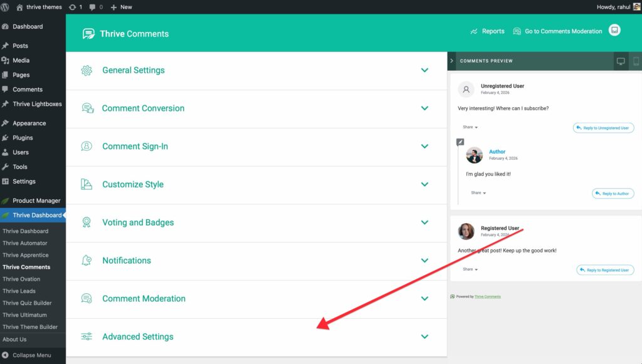The image size is (642, 364).
Task: Click the square icon right of Comments Moderation
Action: 615,31
